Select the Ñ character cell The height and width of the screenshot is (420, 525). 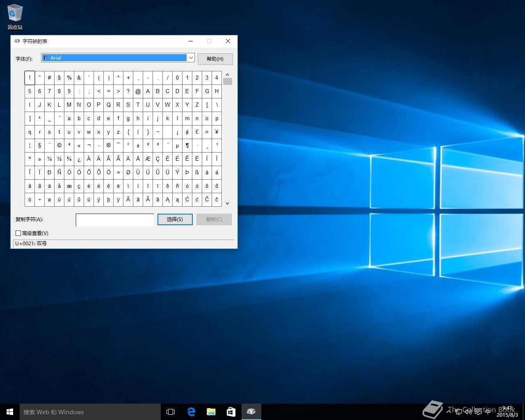point(59,172)
